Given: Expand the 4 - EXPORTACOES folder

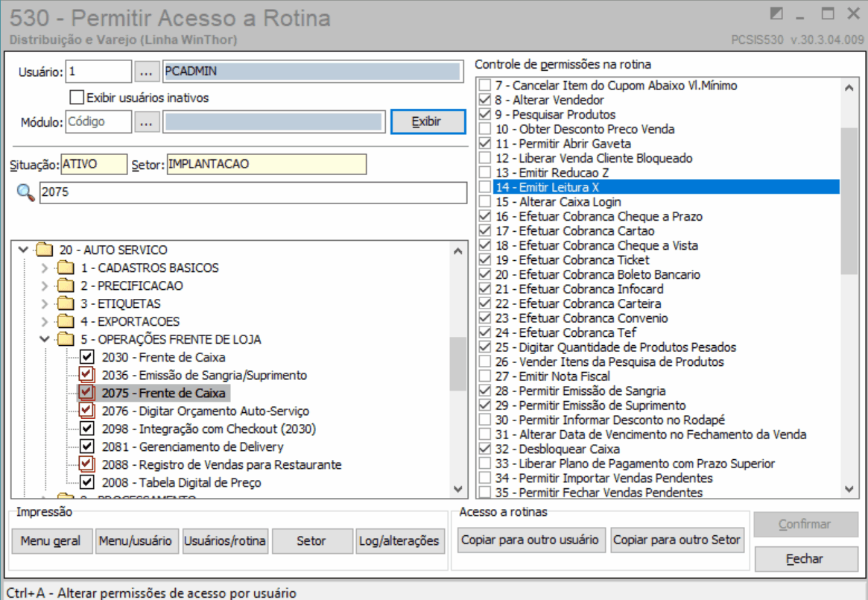Looking at the screenshot, I should click(x=45, y=321).
